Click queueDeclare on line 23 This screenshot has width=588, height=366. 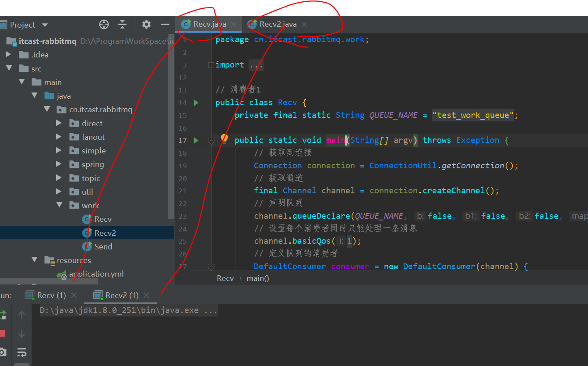(x=321, y=216)
